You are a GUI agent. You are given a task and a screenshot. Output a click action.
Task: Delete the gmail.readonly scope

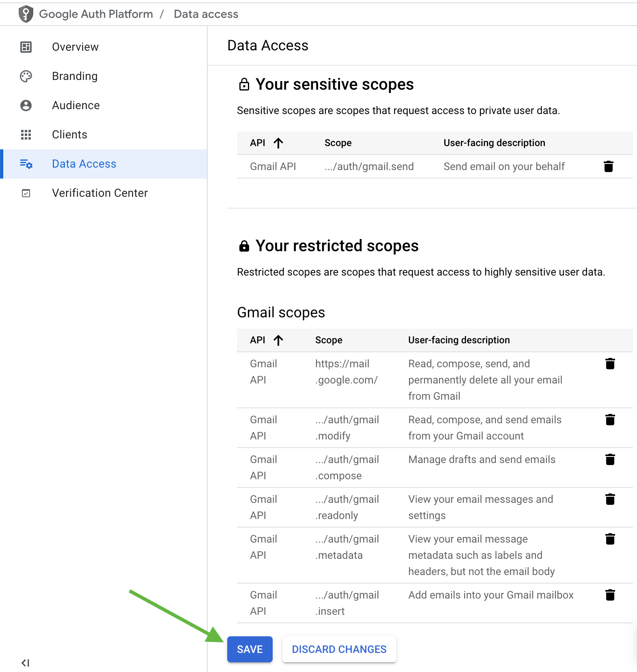coord(610,499)
